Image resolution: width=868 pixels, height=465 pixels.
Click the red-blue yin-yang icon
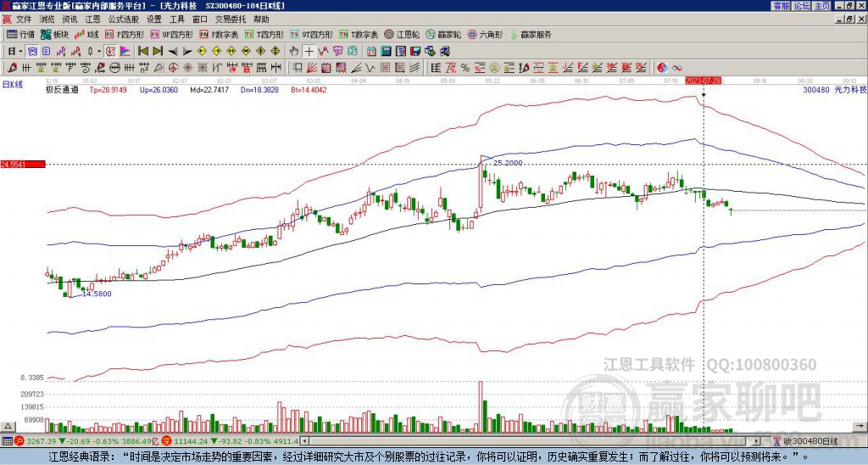coord(662,68)
